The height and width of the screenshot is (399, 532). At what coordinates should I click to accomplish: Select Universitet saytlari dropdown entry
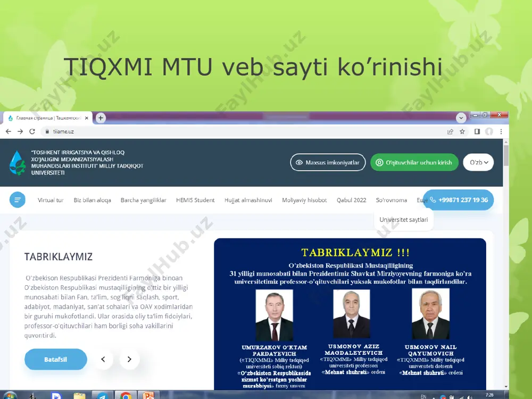403,220
